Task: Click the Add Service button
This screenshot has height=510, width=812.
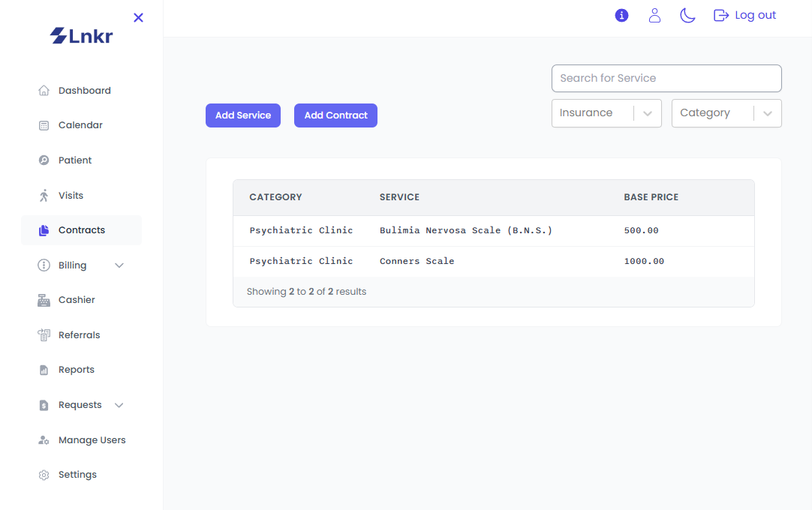Action: point(243,115)
